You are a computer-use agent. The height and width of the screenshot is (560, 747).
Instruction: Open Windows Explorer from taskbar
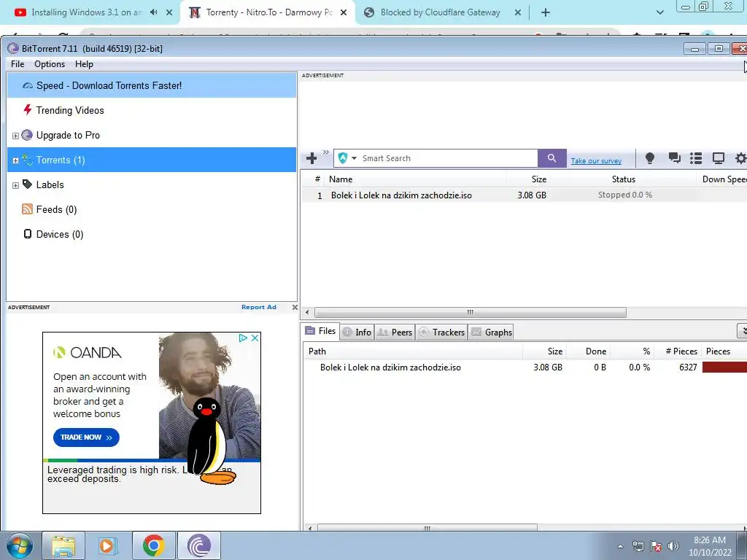click(63, 545)
